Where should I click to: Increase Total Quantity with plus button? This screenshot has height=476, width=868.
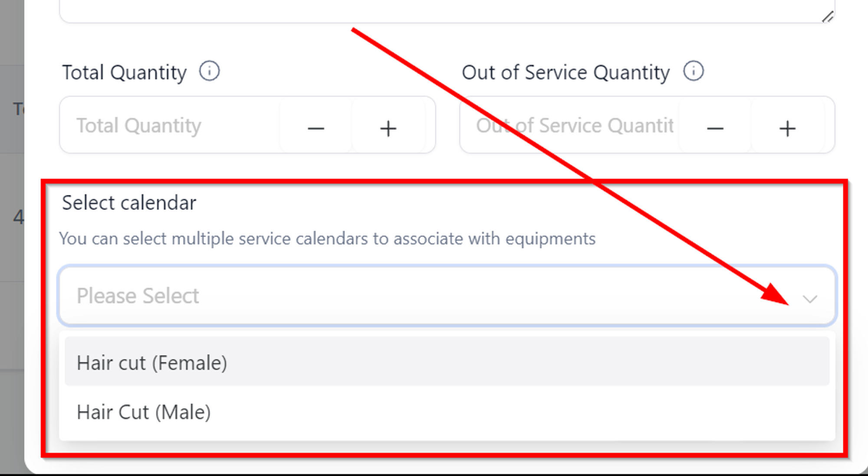(x=388, y=128)
